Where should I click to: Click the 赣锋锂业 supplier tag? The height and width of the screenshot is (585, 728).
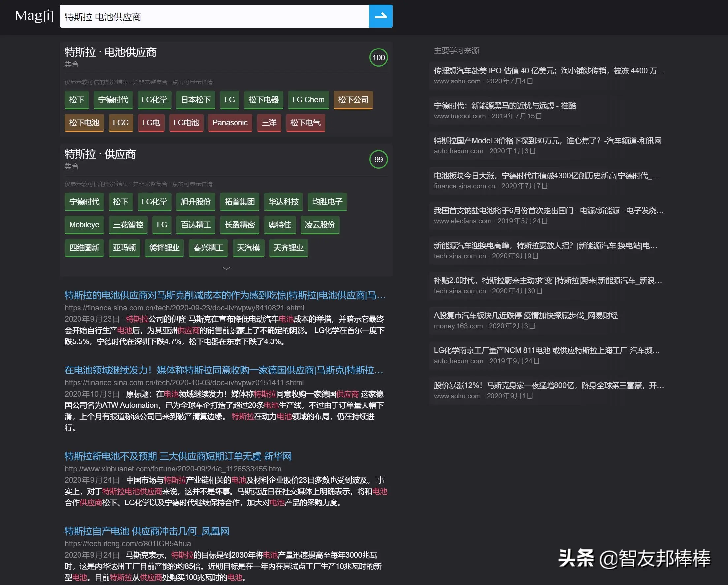(164, 248)
